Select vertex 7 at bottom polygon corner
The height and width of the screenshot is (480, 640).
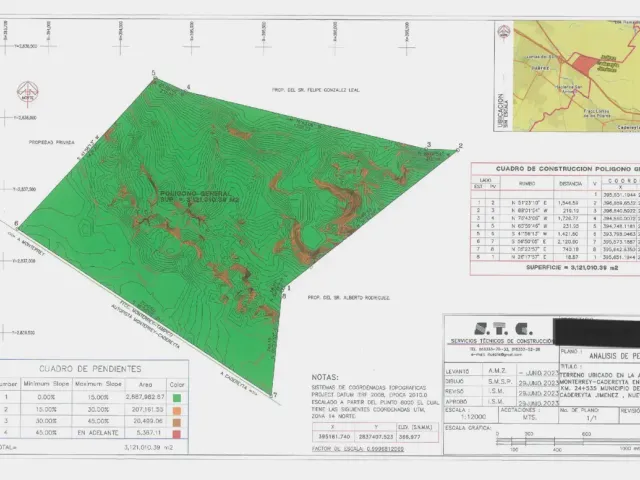click(275, 395)
